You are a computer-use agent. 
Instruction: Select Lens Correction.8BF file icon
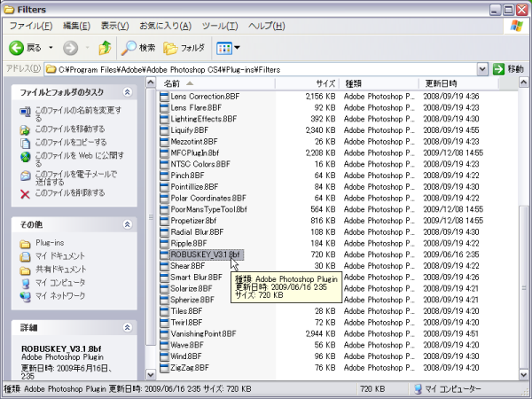coord(164,97)
